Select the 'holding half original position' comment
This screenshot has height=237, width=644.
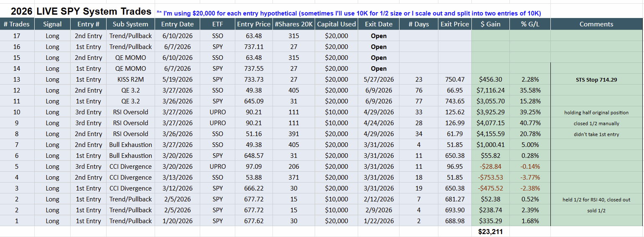[596, 112]
